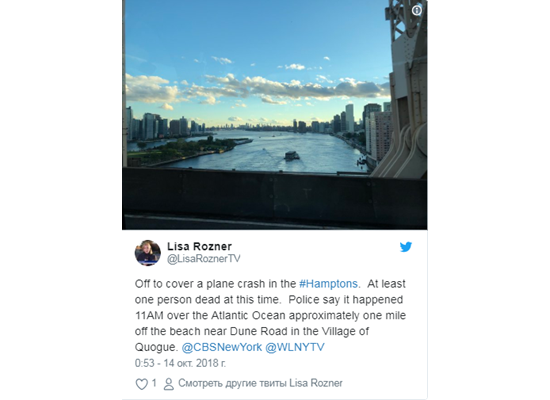This screenshot has height=400, width=550.
Task: Click the tweet body text
Action: pos(270,315)
